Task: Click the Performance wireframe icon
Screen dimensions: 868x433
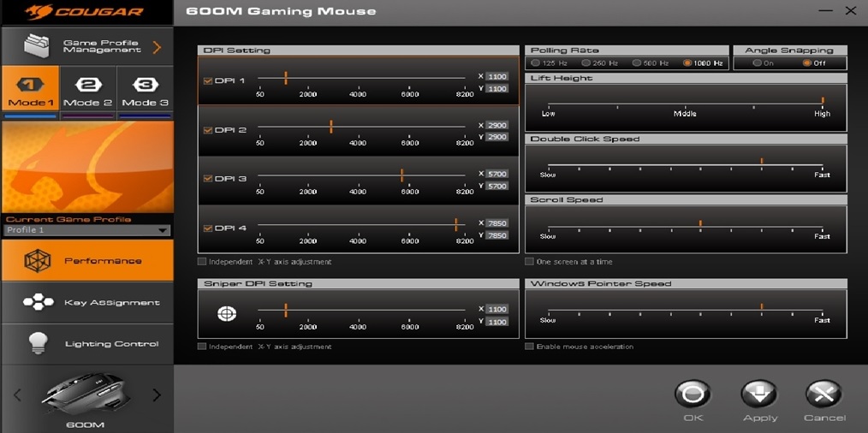Action: [38, 261]
